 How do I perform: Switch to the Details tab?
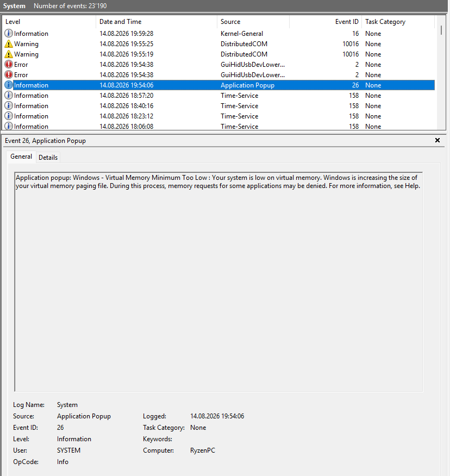tap(48, 157)
